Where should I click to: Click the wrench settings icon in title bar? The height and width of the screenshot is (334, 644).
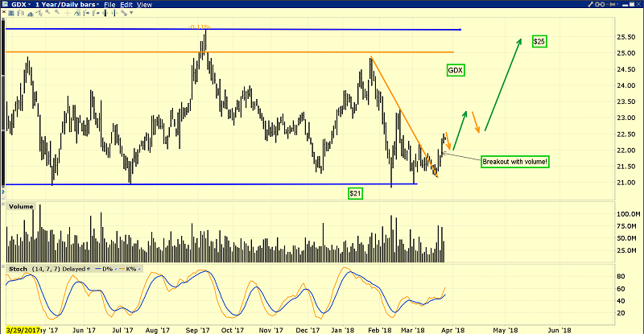589,5
